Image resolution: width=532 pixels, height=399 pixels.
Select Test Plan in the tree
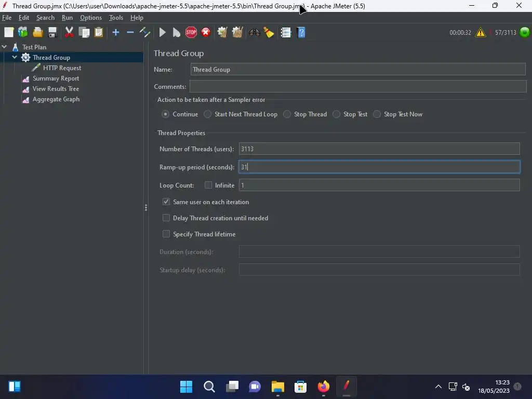click(34, 47)
